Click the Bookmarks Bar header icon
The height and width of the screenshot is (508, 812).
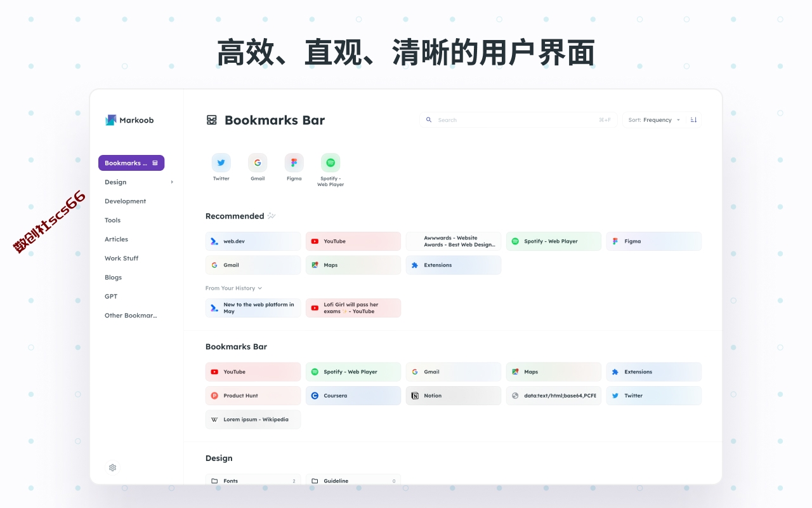click(x=212, y=120)
